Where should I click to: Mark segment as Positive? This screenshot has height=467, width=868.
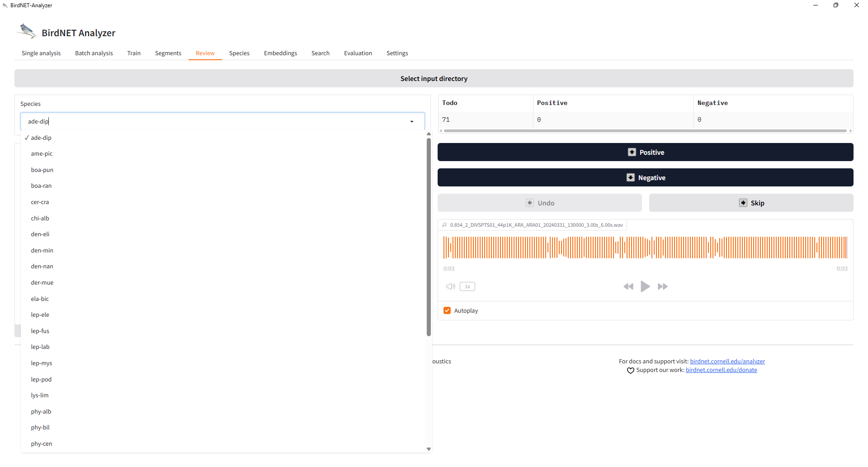pyautogui.click(x=645, y=152)
